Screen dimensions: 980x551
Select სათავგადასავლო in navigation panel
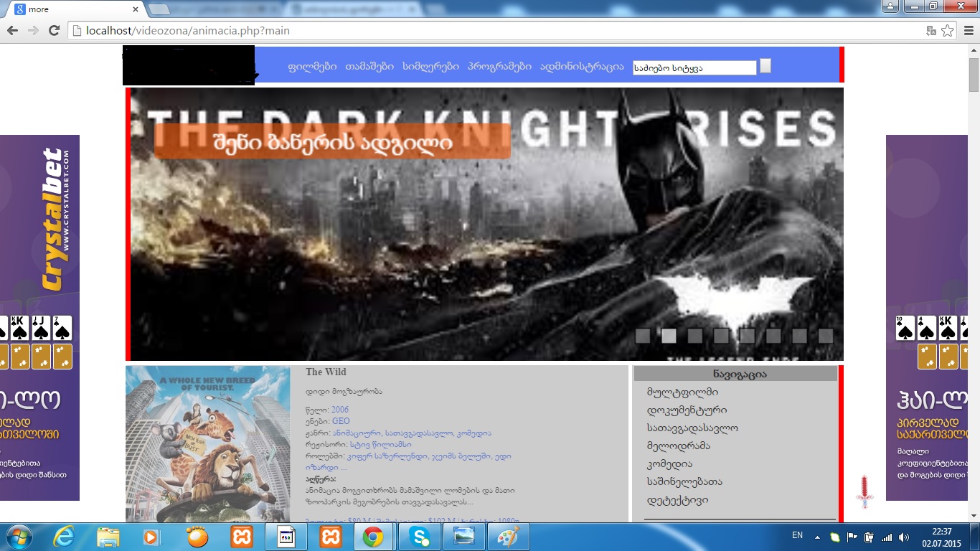pyautogui.click(x=692, y=428)
